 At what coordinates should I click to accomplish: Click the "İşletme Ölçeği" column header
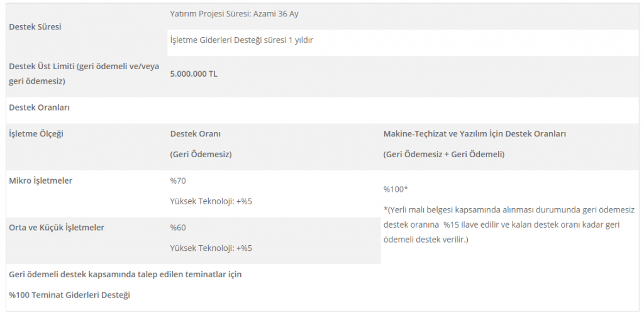[36, 133]
